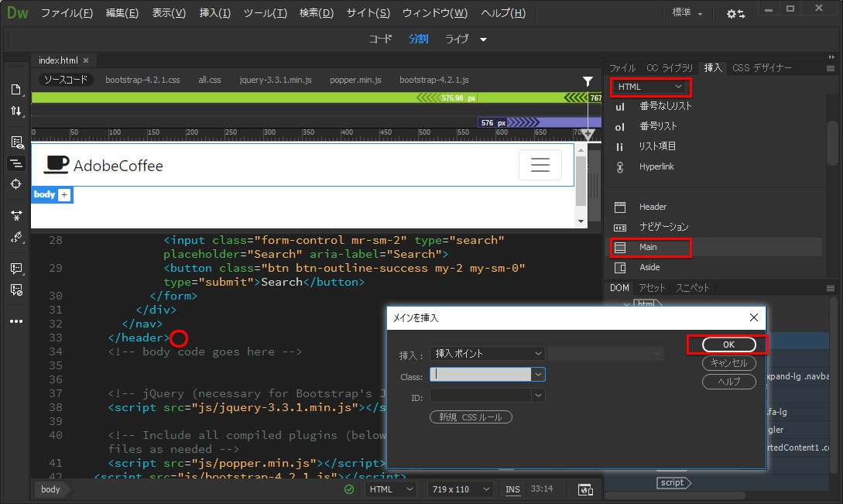This screenshot has height=504, width=843.
Task: Open the 挿入(I) menu
Action: (x=214, y=13)
